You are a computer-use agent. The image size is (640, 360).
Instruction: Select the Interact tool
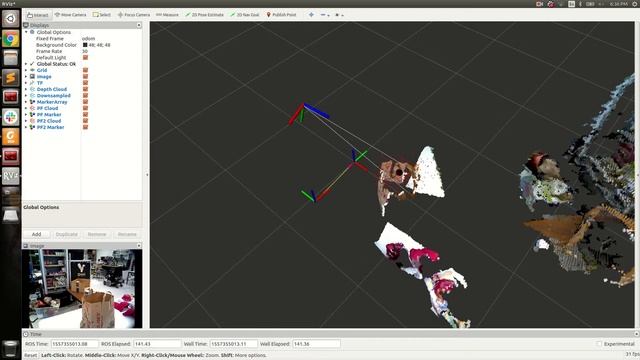[x=38, y=15]
